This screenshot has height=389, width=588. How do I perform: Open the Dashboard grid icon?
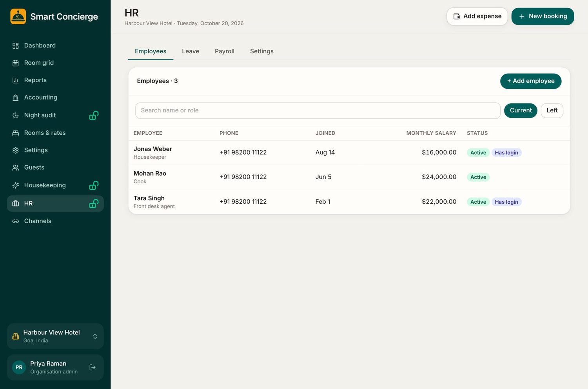point(16,46)
